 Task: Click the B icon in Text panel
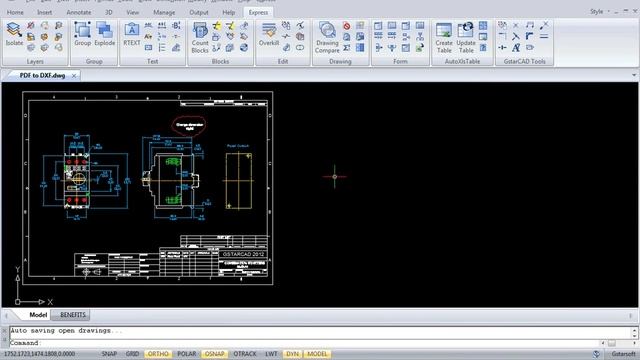pyautogui.click(x=176, y=26)
